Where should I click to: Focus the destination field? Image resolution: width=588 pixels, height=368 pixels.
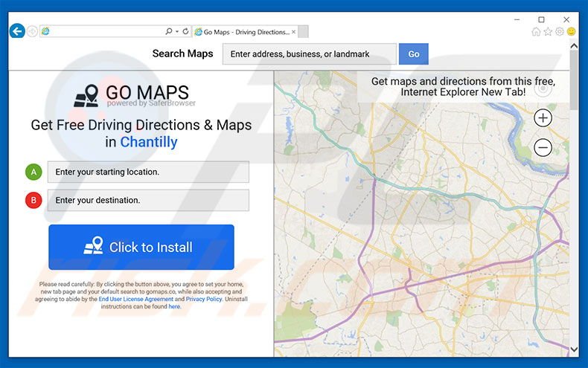tap(148, 200)
